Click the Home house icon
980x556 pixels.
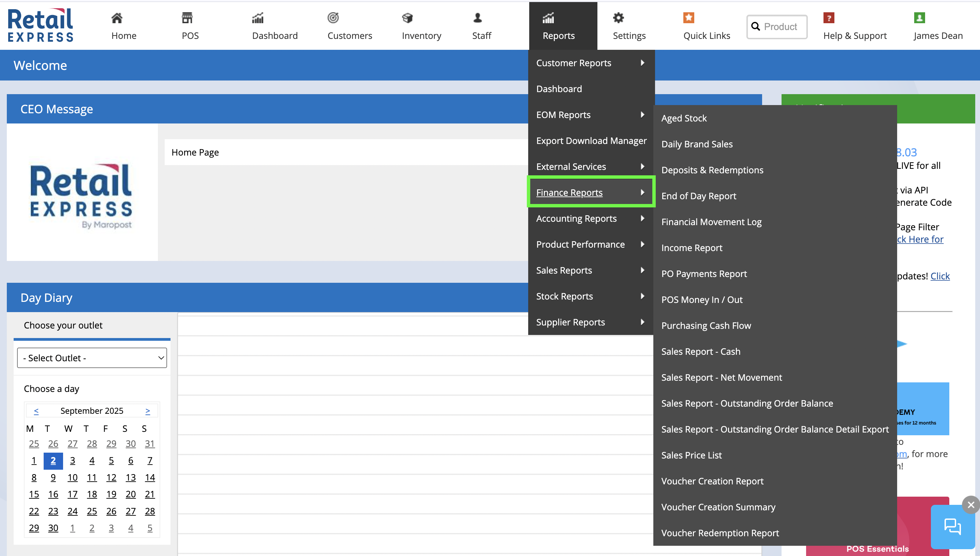[x=117, y=17]
